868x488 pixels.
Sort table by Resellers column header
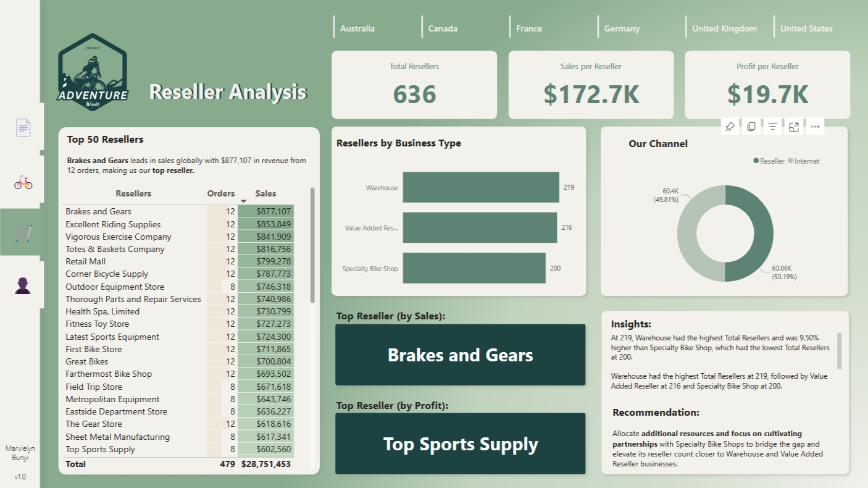133,193
